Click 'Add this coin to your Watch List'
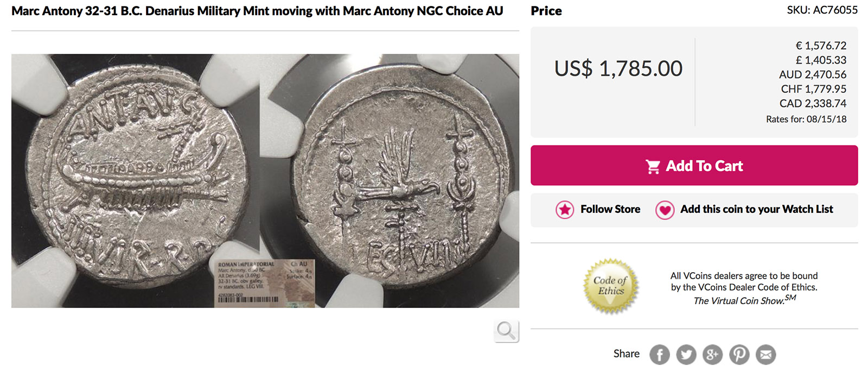This screenshot has height=371, width=868. click(x=757, y=209)
